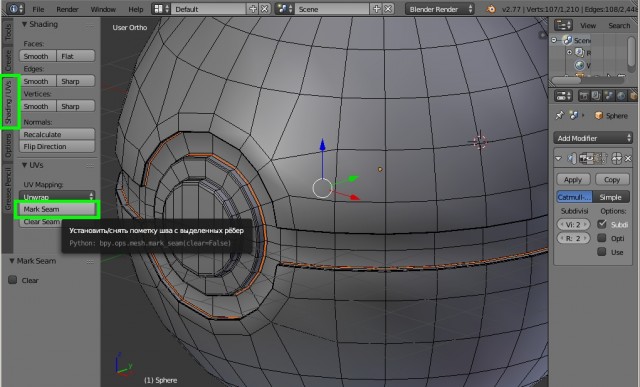Open the outliner Search menu
The height and width of the screenshot is (387, 640).
tap(619, 26)
